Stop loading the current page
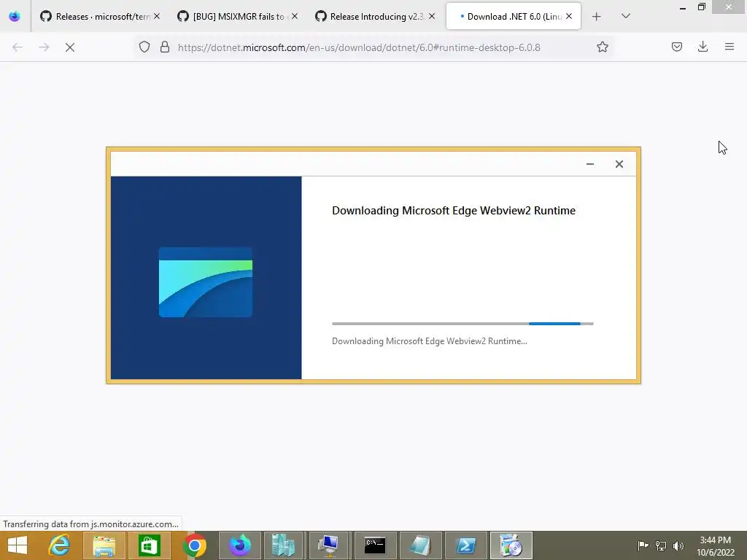This screenshot has width=747, height=560. 70,47
